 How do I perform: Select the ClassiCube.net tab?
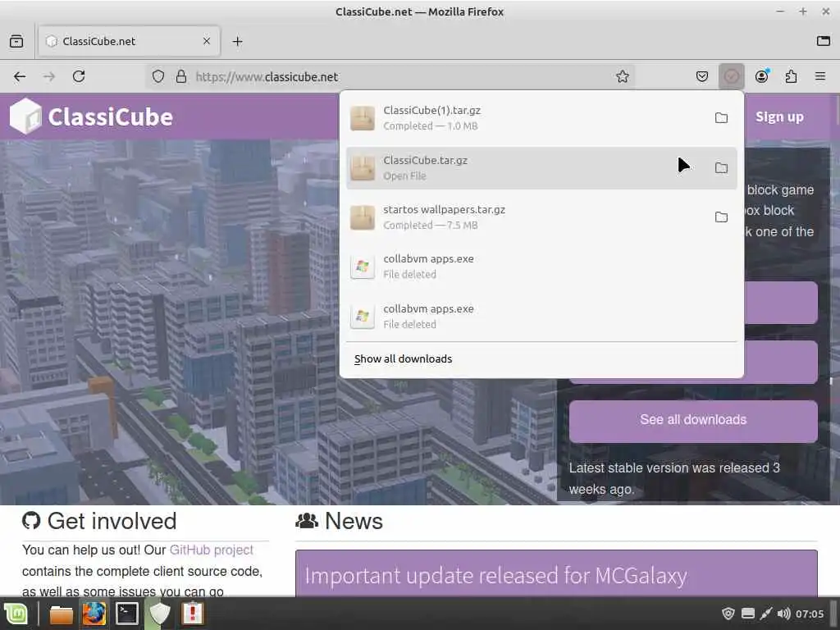[x=129, y=41]
